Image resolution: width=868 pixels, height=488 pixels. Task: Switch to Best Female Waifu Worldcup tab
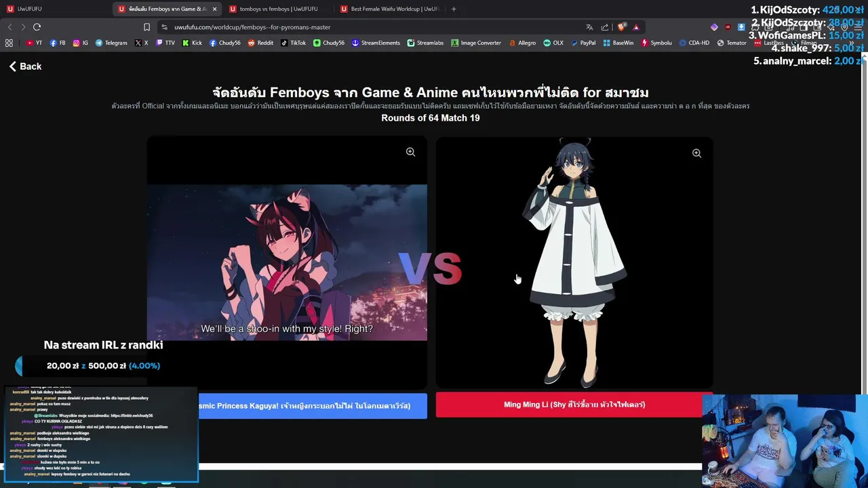click(390, 9)
